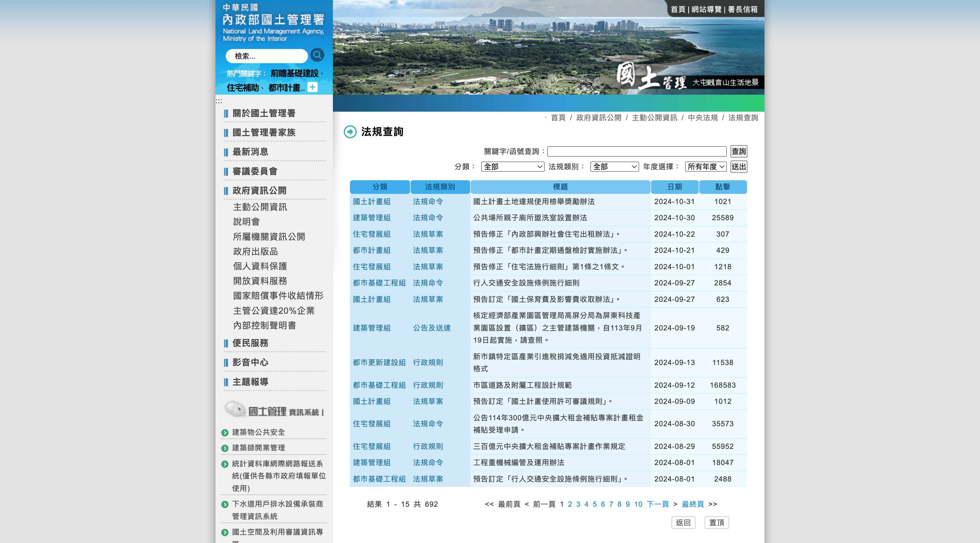Open 便民服務 sidebar menu
Image resolution: width=980 pixels, height=543 pixels.
pos(250,343)
